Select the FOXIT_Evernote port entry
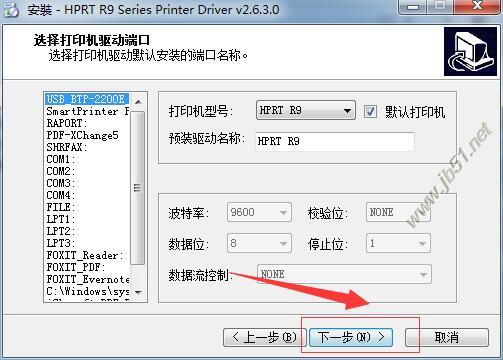The image size is (503, 360). coord(88,279)
